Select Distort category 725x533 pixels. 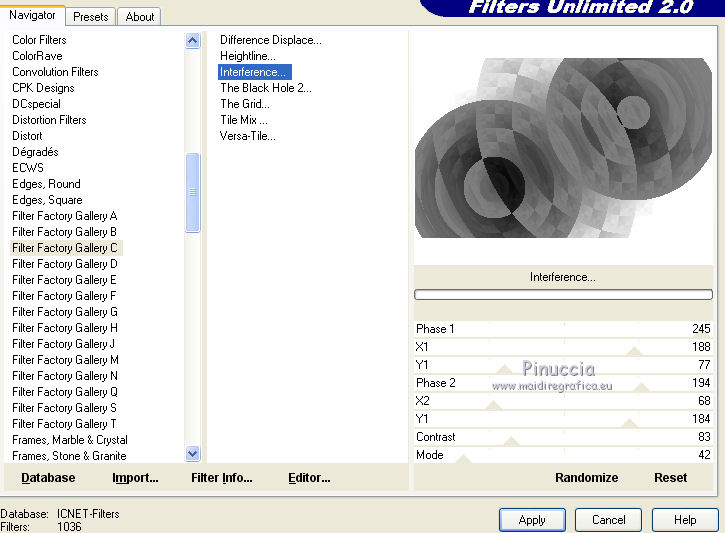(x=27, y=136)
